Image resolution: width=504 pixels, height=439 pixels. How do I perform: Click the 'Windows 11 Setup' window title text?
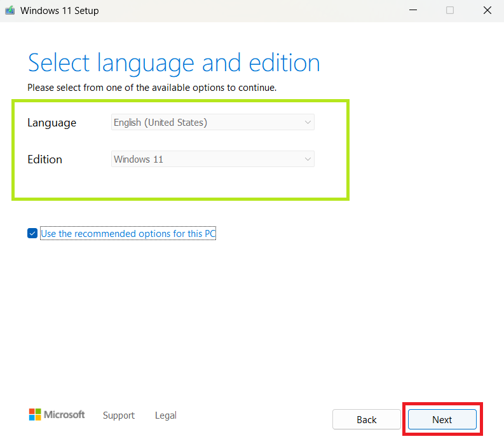pyautogui.click(x=60, y=11)
